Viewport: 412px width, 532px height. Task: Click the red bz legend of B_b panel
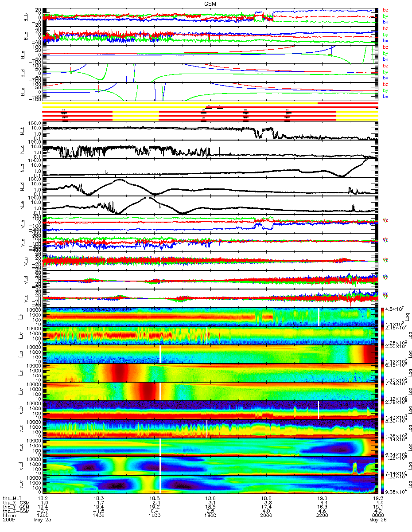(x=385, y=10)
